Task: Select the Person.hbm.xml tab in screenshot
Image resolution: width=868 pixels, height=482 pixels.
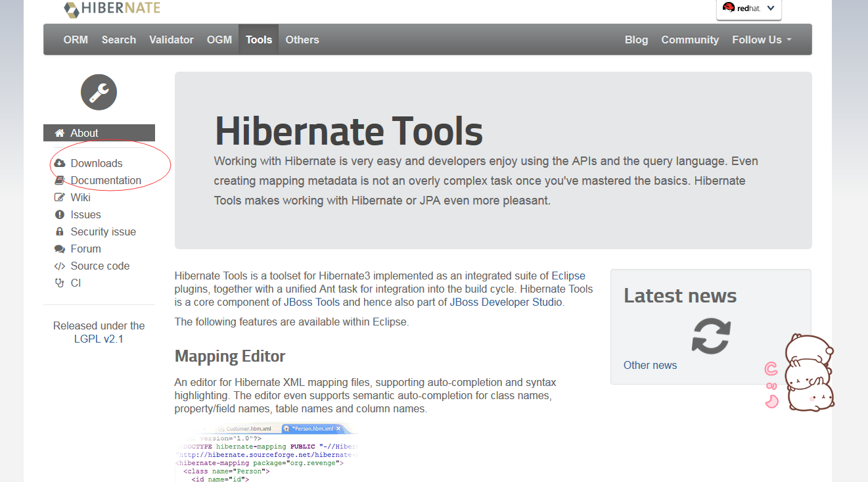Action: 313,429
